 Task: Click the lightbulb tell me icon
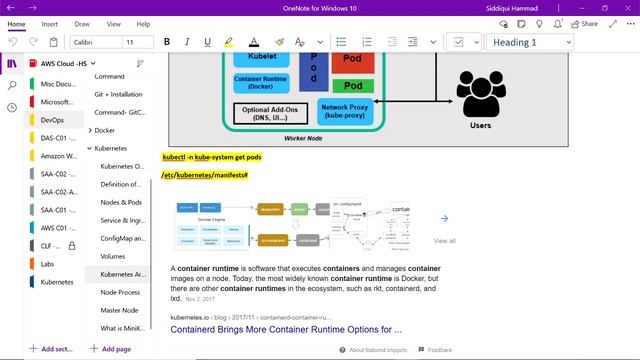(x=539, y=24)
